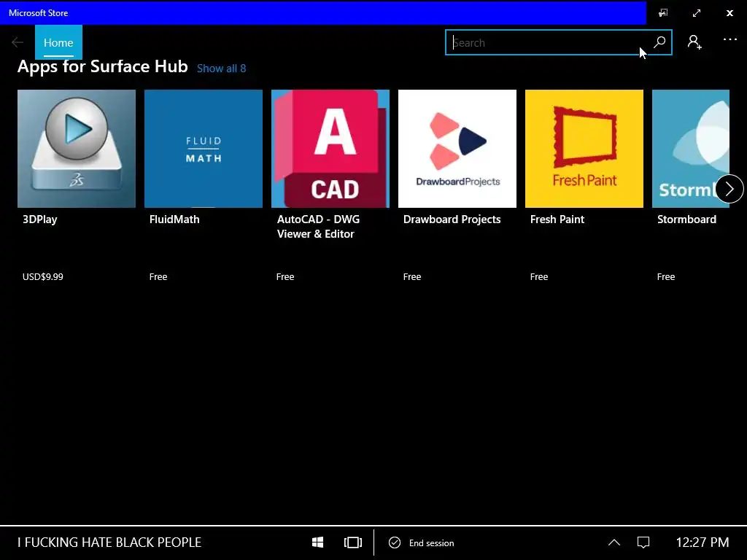Click the 3DPlay title text
The width and height of the screenshot is (747, 560).
point(40,219)
